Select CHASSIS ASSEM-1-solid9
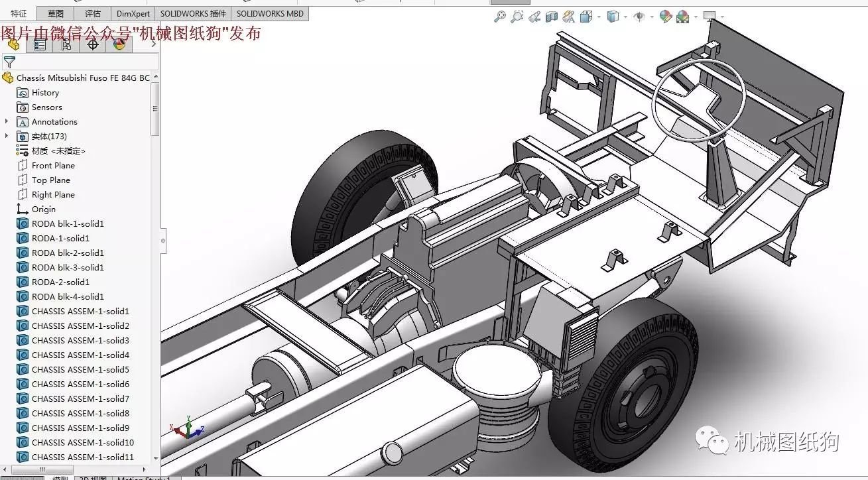868x480 pixels. 80,428
